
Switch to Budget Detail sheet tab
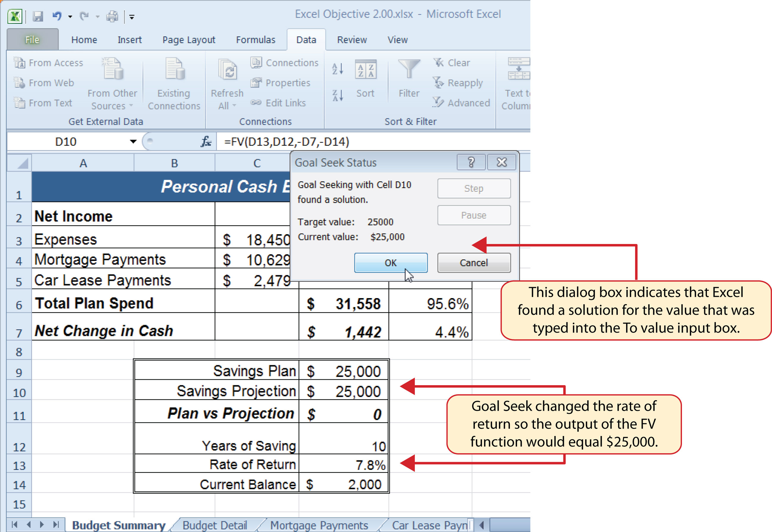(215, 525)
